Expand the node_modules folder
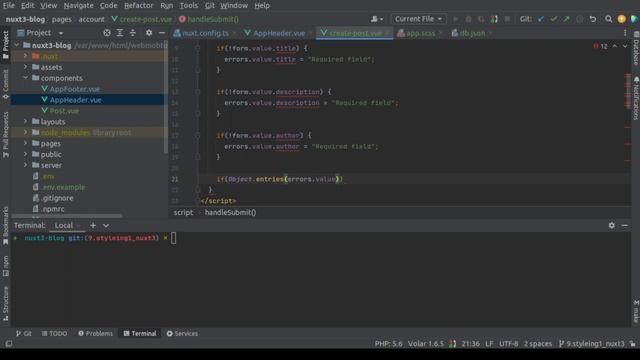Screen dimensions: 640x360 (x=25, y=133)
